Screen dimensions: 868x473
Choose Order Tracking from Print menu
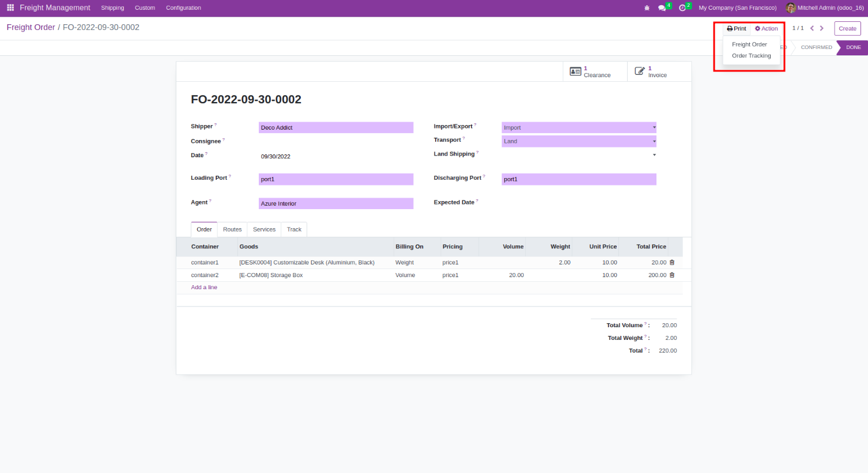(x=751, y=56)
